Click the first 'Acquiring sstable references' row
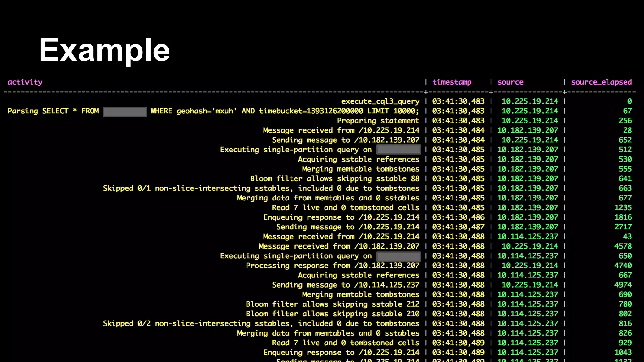 click(x=358, y=159)
